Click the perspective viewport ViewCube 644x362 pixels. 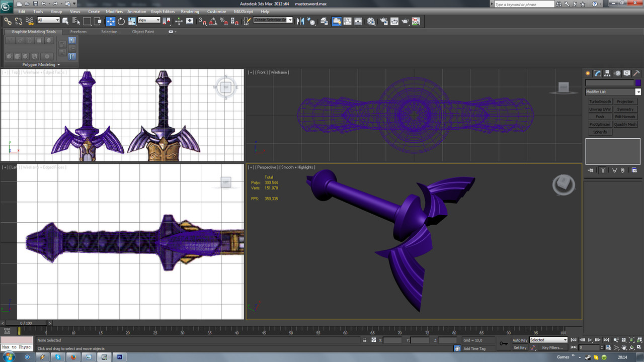[563, 185]
